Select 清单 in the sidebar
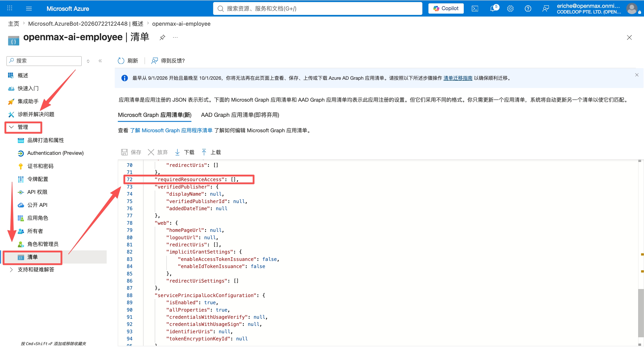This screenshot has height=348, width=644. [x=32, y=257]
